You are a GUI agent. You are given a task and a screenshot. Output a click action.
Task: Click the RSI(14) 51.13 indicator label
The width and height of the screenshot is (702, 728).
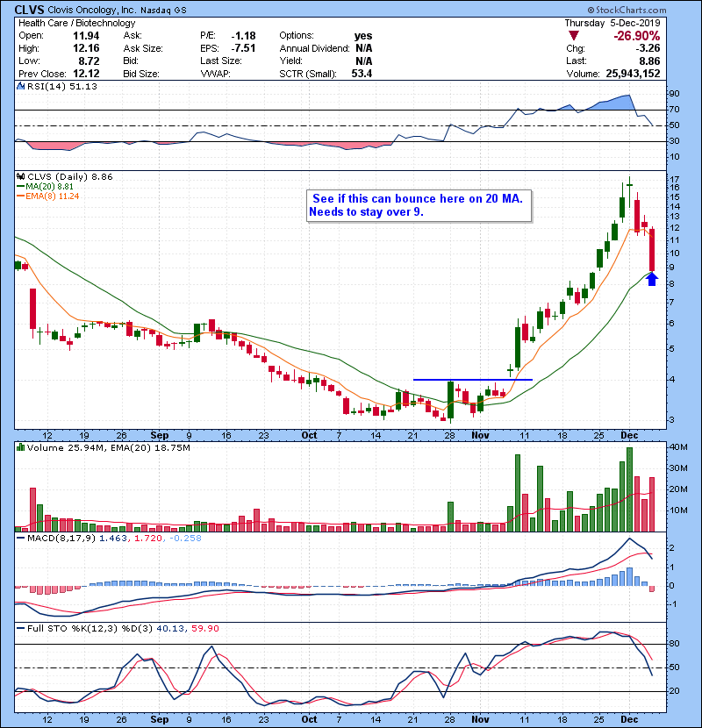click(x=61, y=86)
